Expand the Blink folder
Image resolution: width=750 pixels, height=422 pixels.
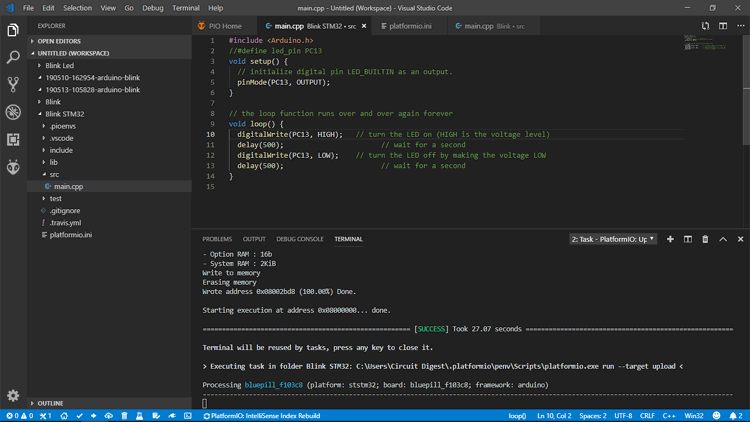click(x=110, y=102)
